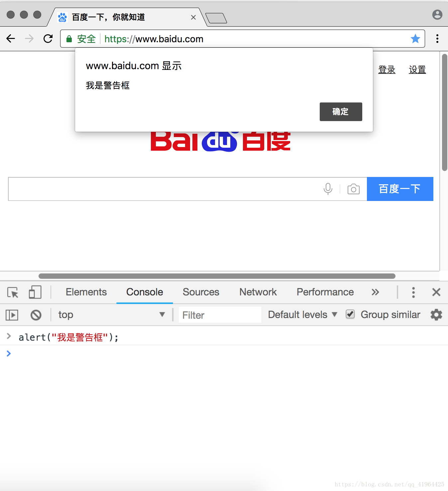
Task: Select the 百度一下 browser tab
Action: 126,17
